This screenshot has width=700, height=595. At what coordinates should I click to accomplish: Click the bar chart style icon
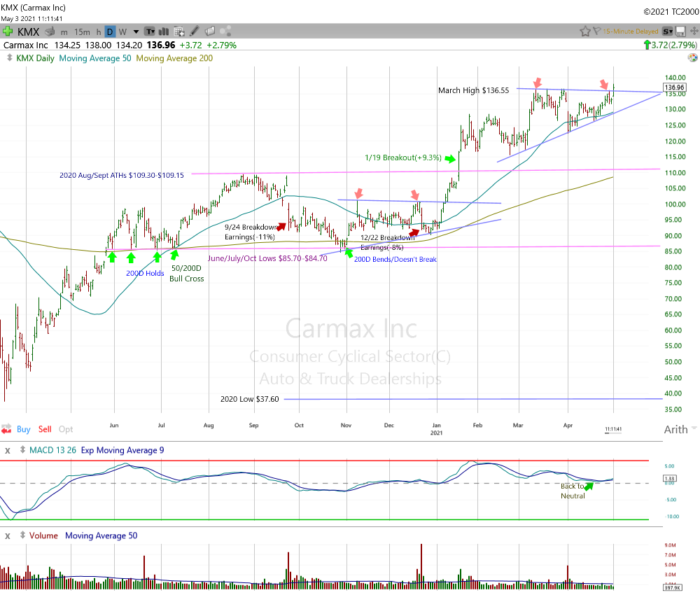(x=164, y=31)
